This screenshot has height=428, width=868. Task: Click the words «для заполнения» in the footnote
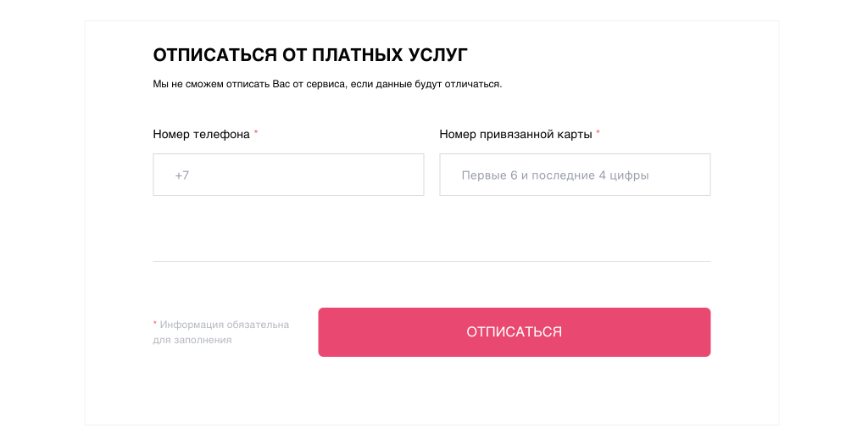[x=192, y=340]
